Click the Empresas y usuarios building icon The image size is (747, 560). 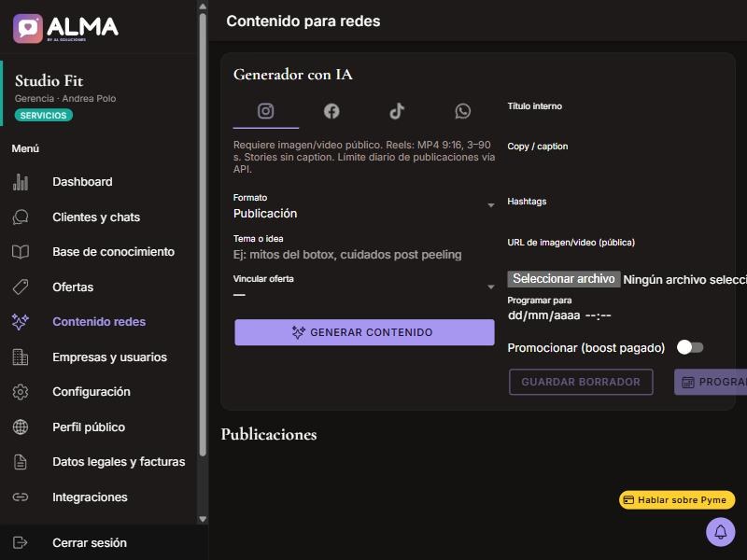click(x=21, y=357)
